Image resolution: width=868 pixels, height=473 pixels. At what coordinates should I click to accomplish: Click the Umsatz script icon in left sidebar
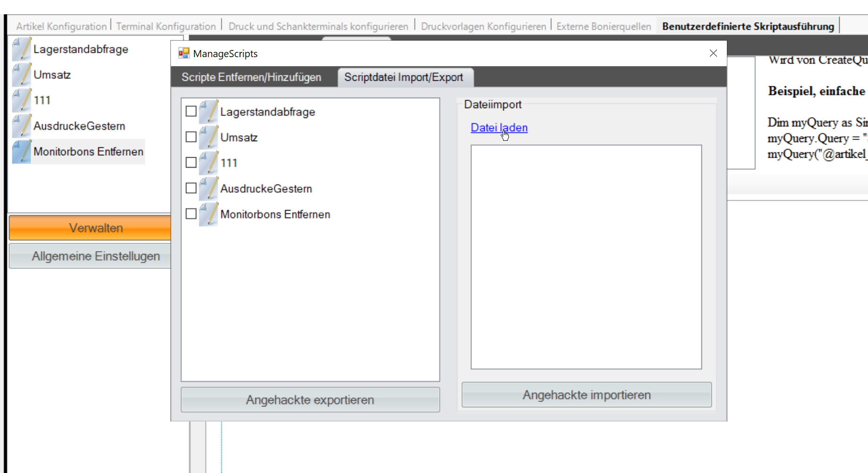point(22,75)
